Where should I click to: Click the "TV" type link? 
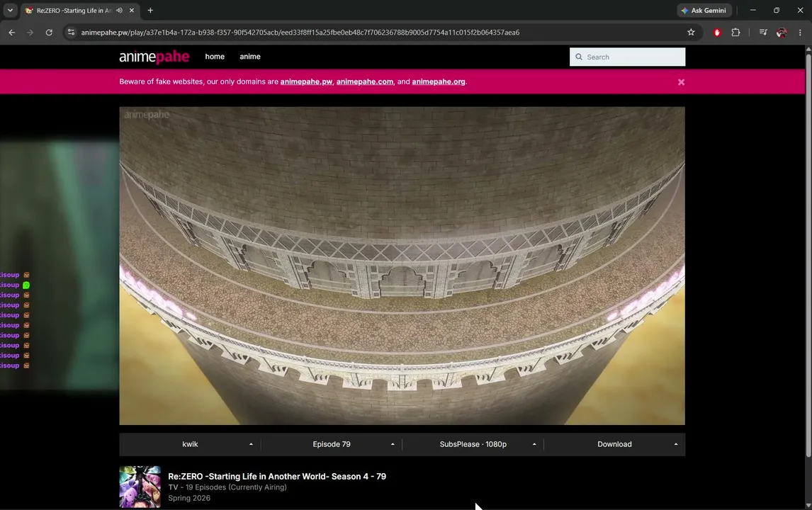click(173, 487)
